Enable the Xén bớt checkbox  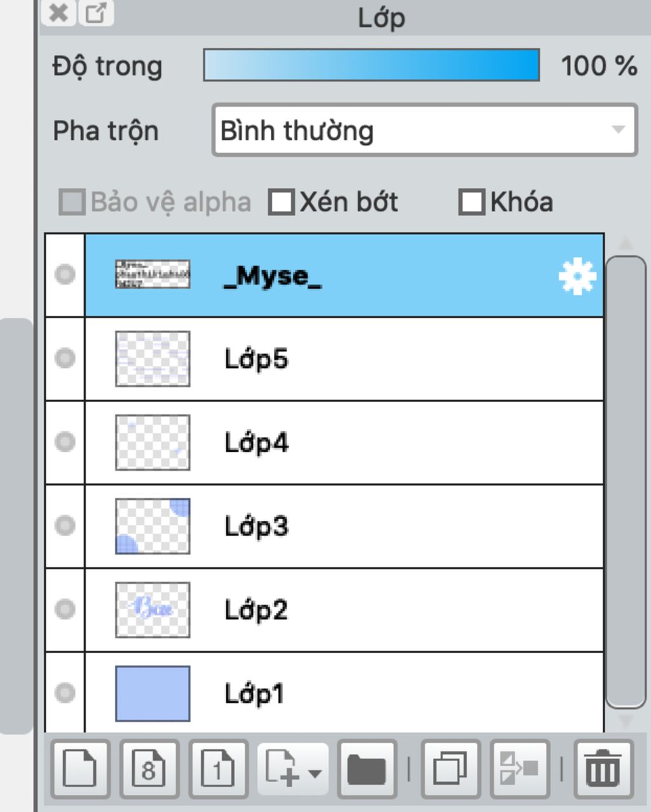(281, 203)
